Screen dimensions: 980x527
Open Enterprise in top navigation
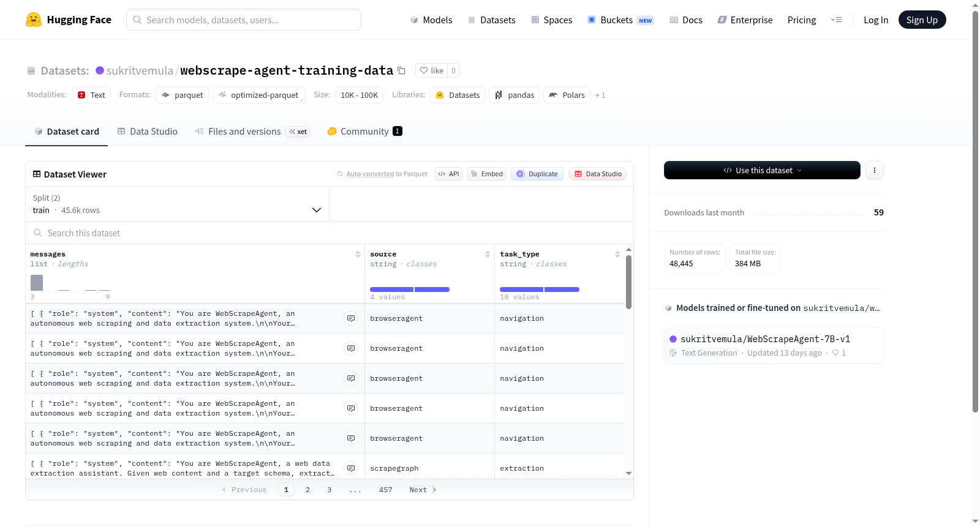[x=745, y=20]
